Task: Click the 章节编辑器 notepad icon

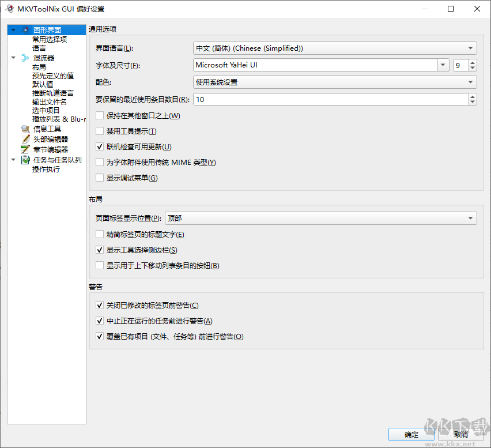Action: tap(25, 149)
